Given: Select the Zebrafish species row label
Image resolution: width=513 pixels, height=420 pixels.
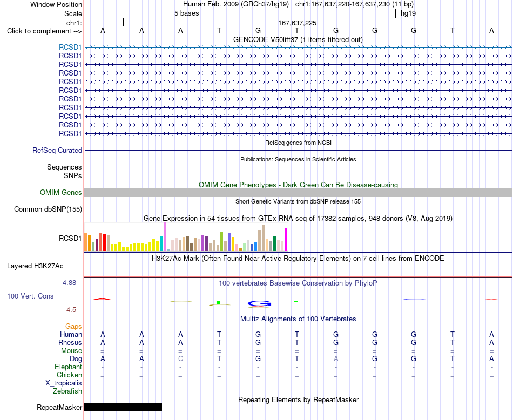Looking at the screenshot, I should point(67,391).
